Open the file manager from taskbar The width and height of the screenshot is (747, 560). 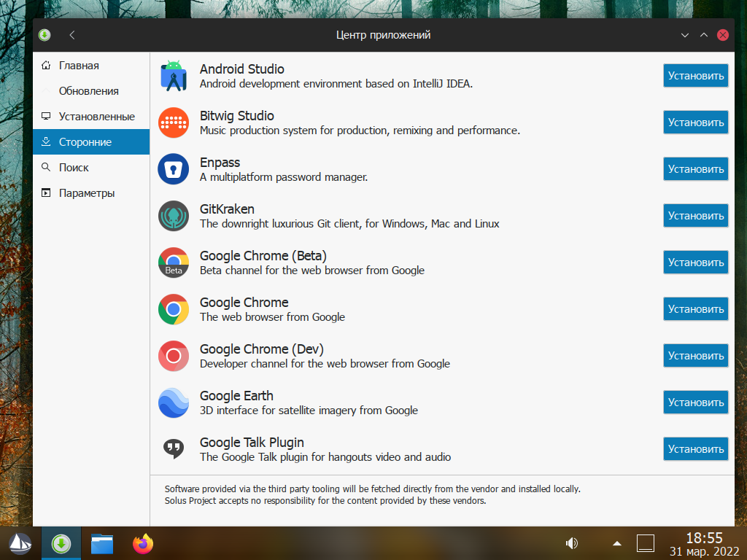102,543
